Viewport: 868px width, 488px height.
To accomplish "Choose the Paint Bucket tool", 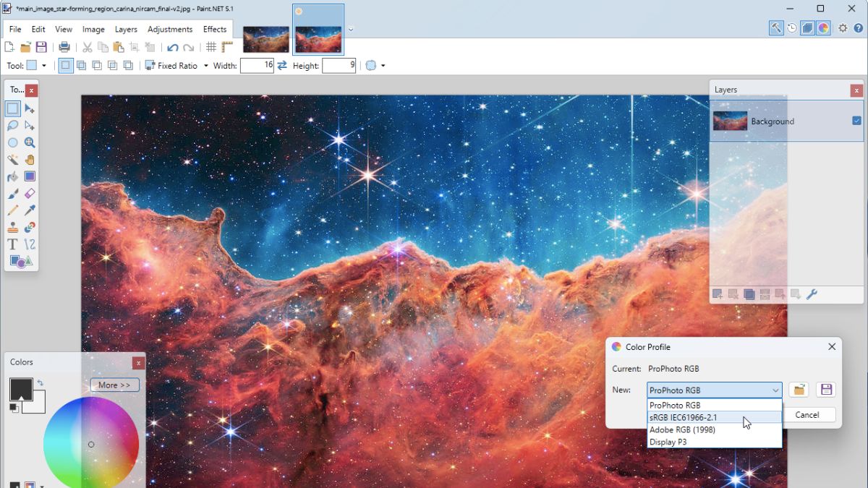I will coord(13,176).
